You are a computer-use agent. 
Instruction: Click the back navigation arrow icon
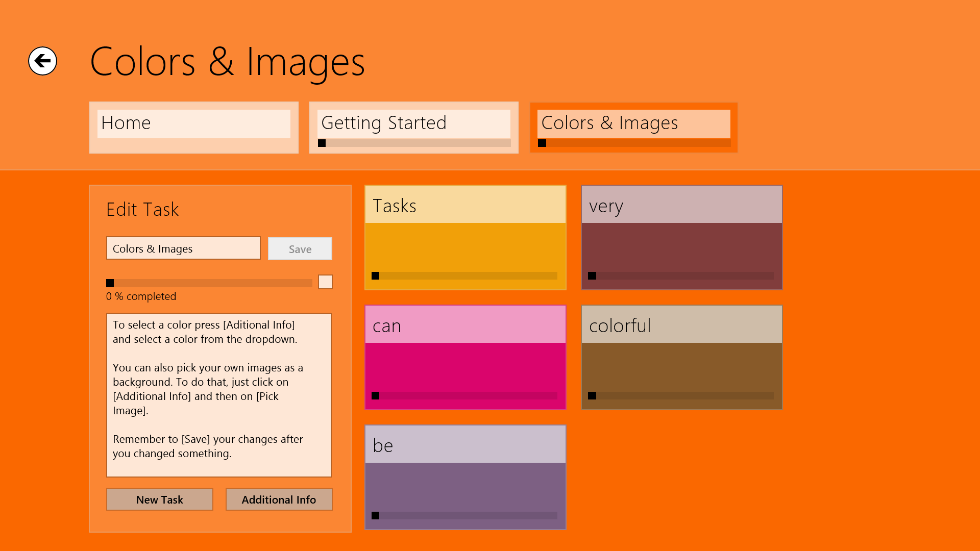[x=42, y=61]
